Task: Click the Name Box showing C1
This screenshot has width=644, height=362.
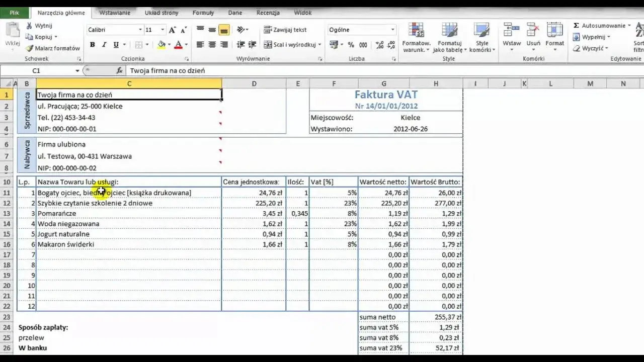Action: tap(36, 71)
